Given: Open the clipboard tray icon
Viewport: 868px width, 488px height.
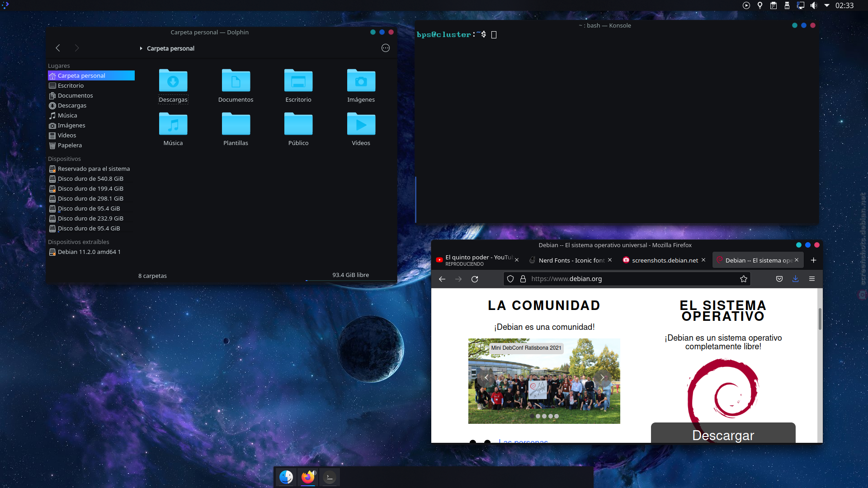Looking at the screenshot, I should tap(774, 5).
